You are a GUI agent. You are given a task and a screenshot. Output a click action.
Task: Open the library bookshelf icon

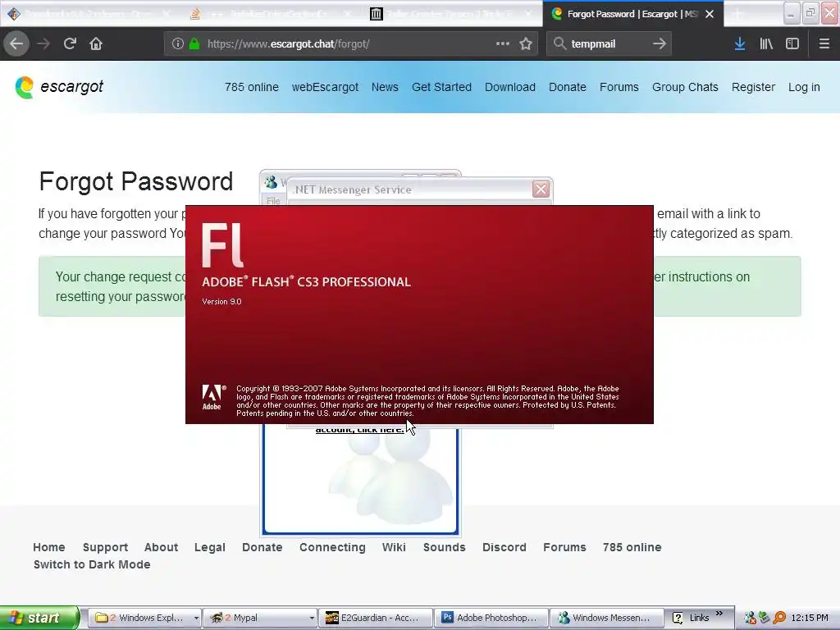point(766,44)
